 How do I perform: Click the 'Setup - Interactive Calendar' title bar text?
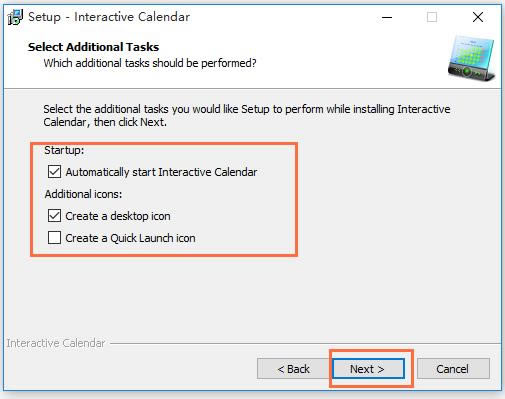coord(109,17)
